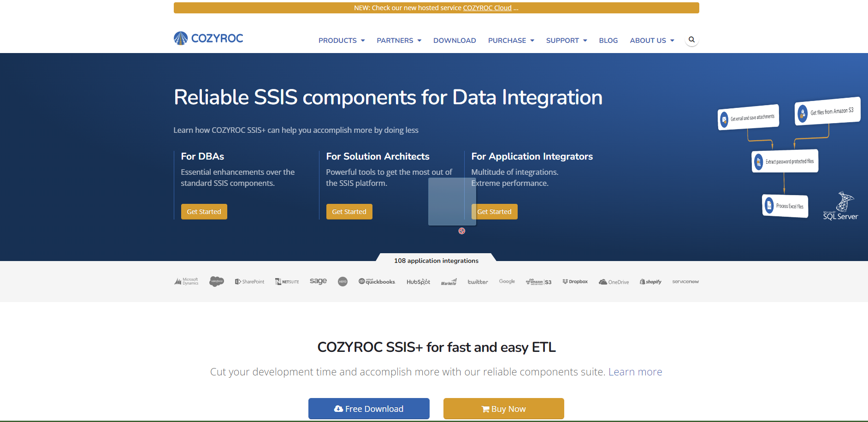Open the BLOG menu item
868x422 pixels.
click(608, 41)
